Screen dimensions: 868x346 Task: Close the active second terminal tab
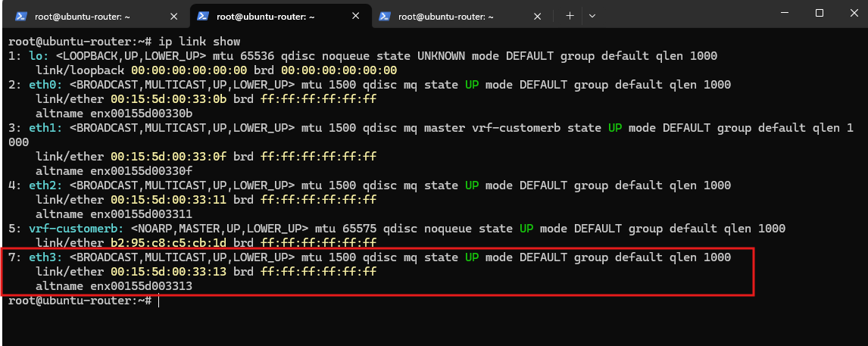coord(354,17)
